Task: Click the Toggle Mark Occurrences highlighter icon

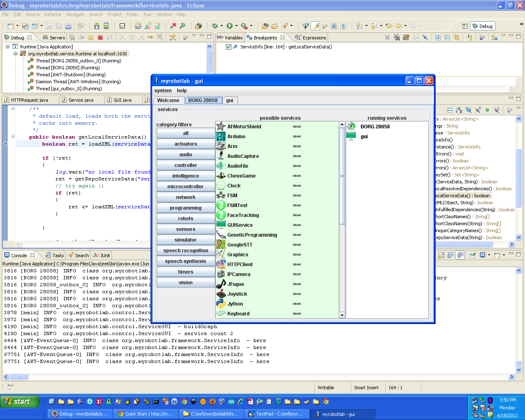Action: click(315, 26)
